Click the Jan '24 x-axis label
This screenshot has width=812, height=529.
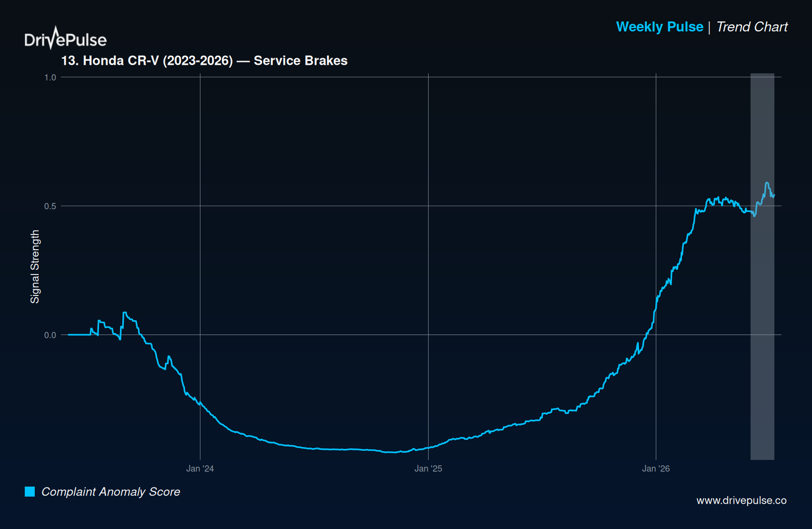click(200, 468)
